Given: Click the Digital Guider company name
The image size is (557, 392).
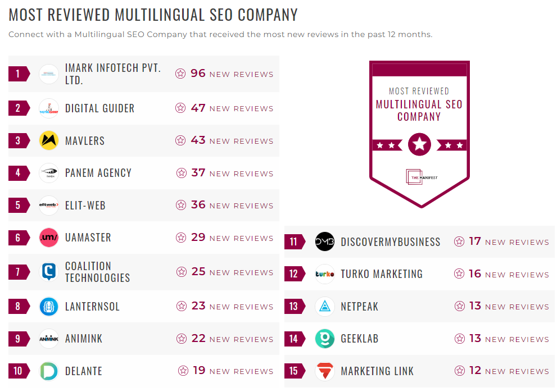Looking at the screenshot, I should [x=100, y=108].
